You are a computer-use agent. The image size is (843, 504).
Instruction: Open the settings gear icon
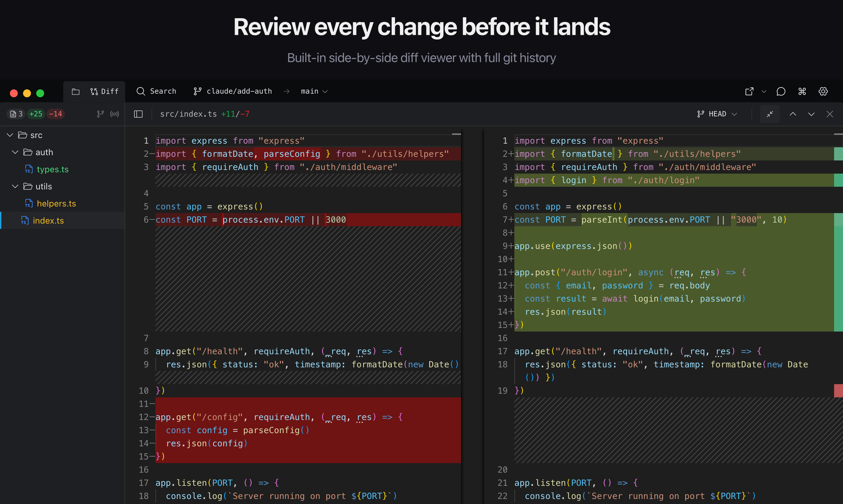click(823, 92)
